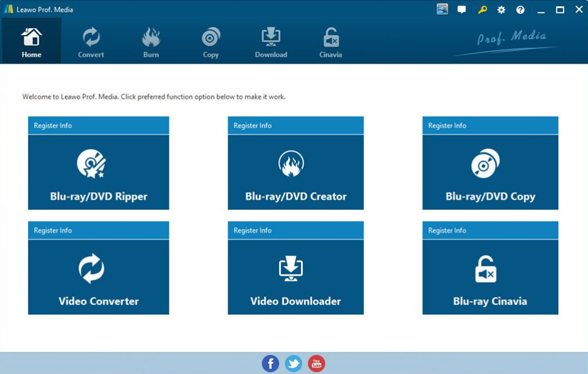588x374 pixels.
Task: Visit the Twitter page icon
Action: pos(293,364)
